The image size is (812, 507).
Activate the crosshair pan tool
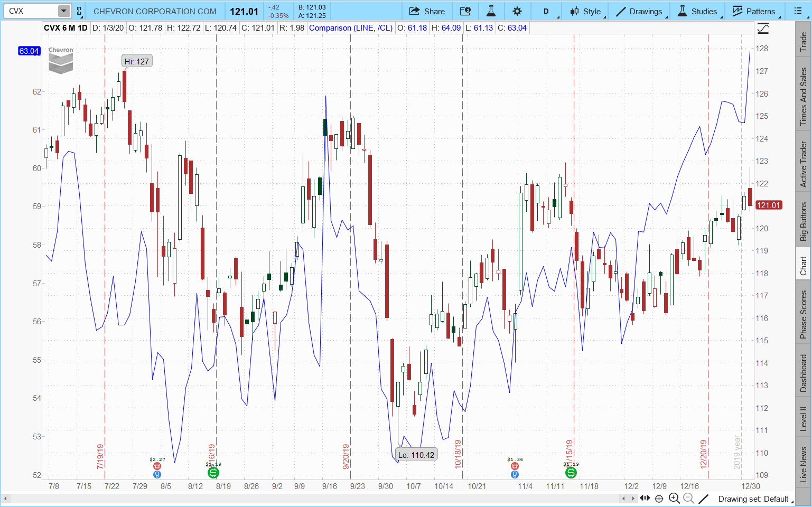[659, 499]
